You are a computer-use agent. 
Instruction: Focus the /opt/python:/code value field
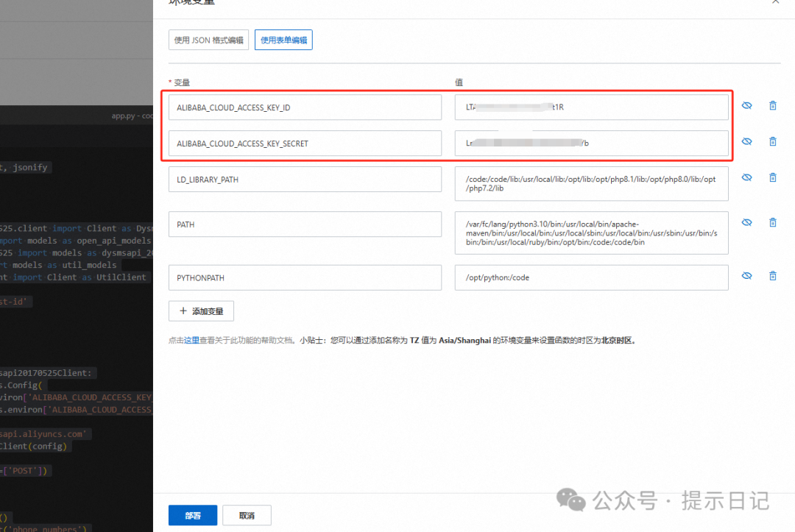click(x=591, y=277)
